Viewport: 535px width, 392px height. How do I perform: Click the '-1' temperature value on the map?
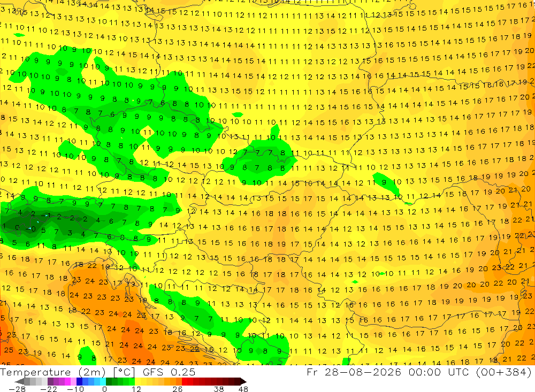point(45,216)
